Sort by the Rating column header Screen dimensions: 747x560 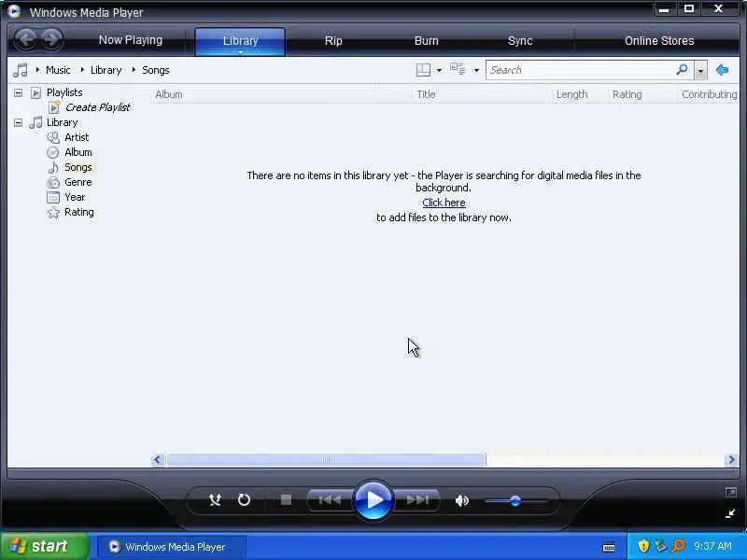tap(642, 94)
